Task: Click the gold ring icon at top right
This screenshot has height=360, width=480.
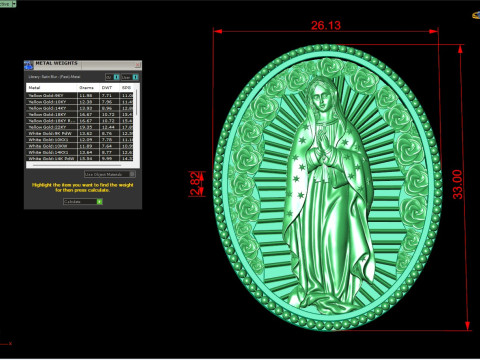Action: click(x=476, y=15)
